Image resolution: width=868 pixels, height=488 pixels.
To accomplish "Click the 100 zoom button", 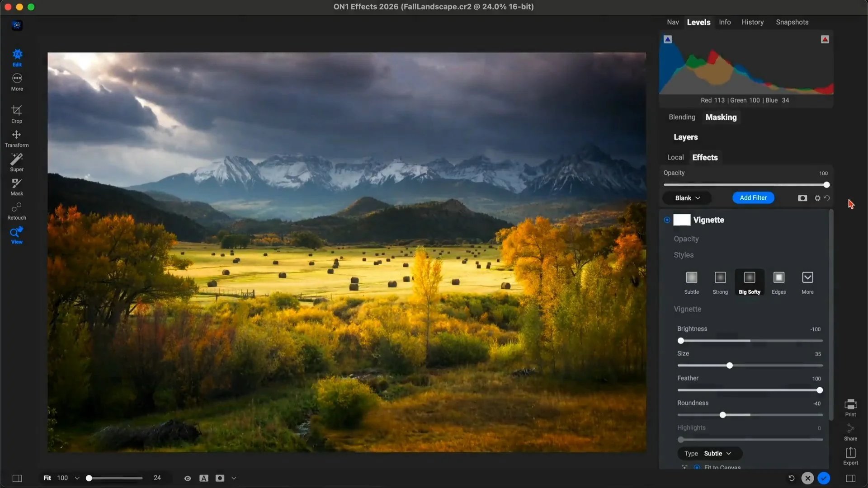I will pos(62,478).
